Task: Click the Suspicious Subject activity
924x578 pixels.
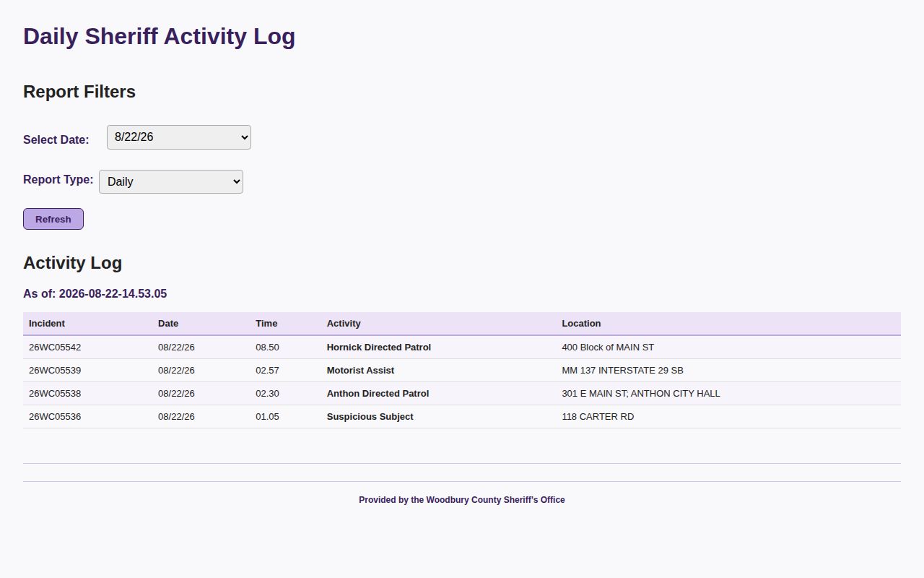Action: point(370,417)
